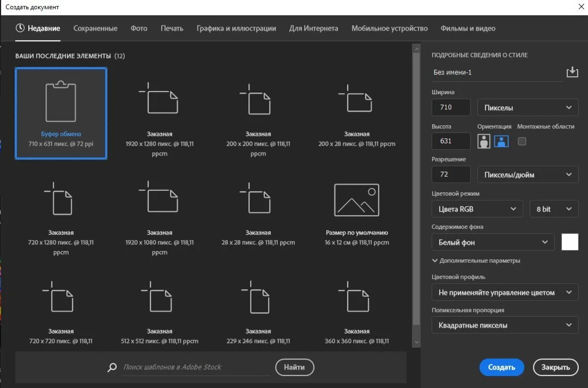Click the save preset icon beside document name

[572, 72]
